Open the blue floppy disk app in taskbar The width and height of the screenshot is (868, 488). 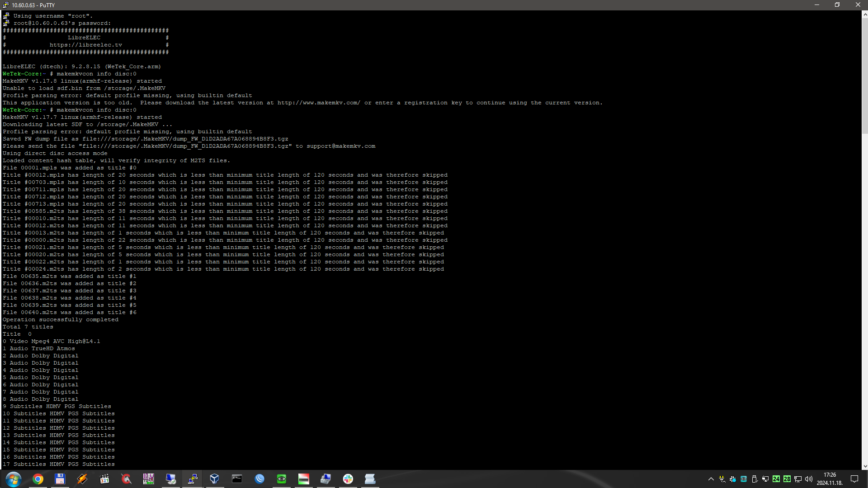[x=60, y=479]
